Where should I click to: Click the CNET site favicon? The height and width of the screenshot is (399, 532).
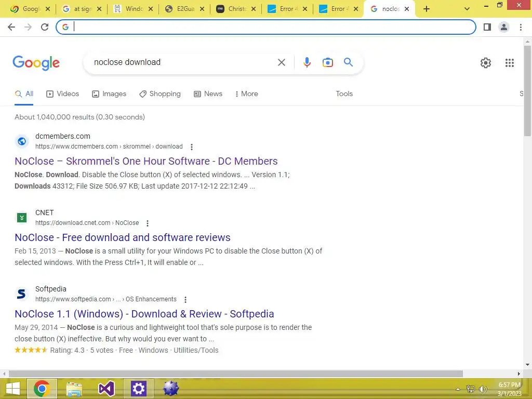point(22,218)
